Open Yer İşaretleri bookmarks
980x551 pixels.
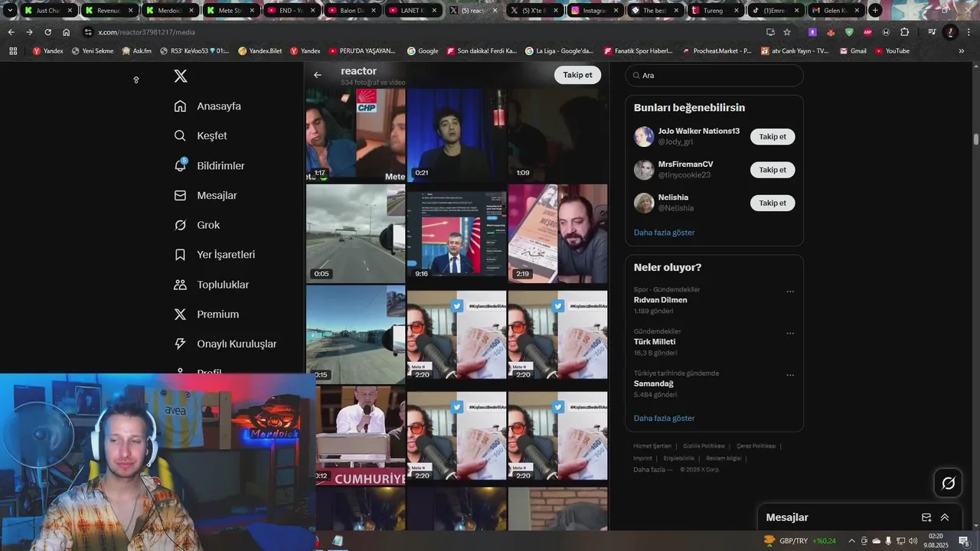pos(214,255)
